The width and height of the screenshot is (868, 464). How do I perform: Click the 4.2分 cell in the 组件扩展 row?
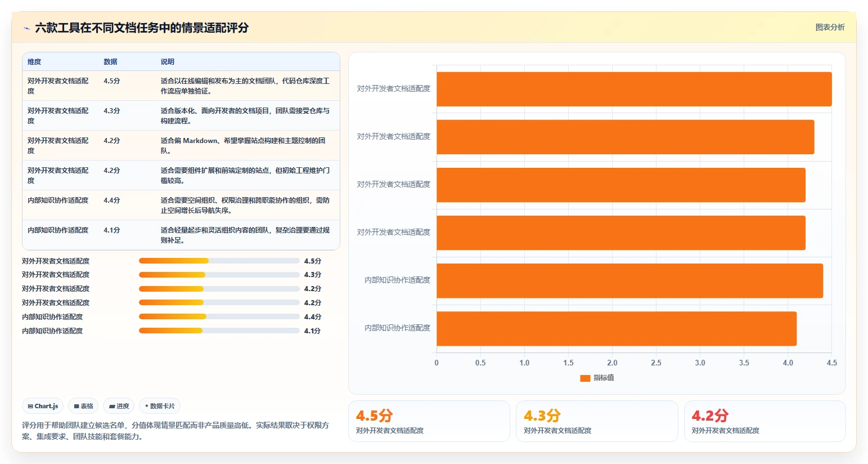(x=112, y=171)
